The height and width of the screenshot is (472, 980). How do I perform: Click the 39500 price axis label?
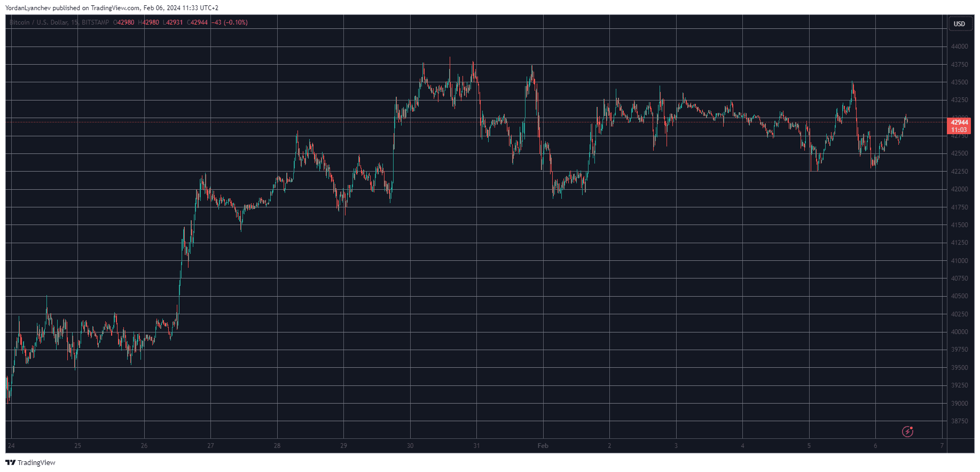coord(959,368)
